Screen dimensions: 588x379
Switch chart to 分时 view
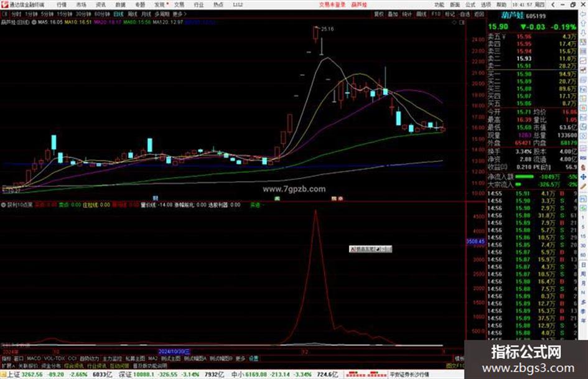pos(16,14)
